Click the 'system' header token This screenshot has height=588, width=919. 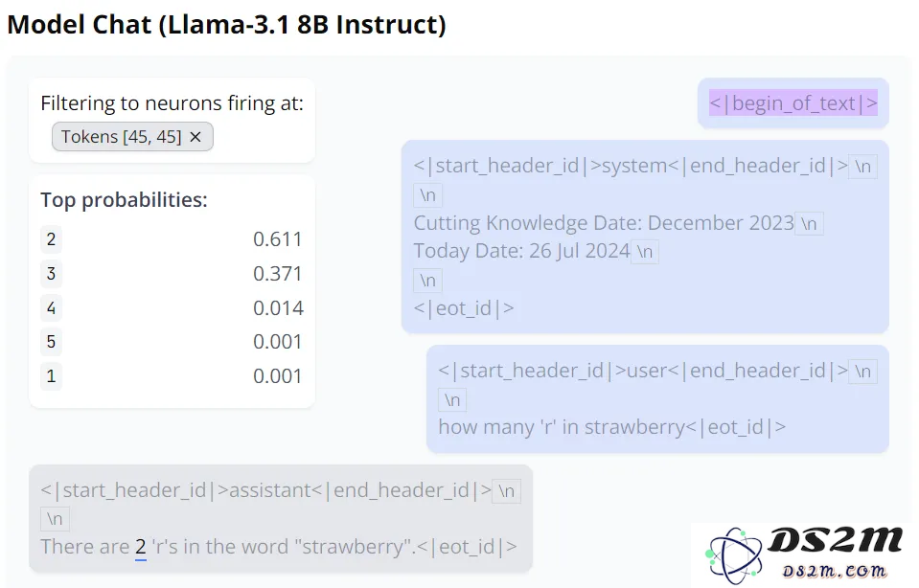(x=634, y=166)
